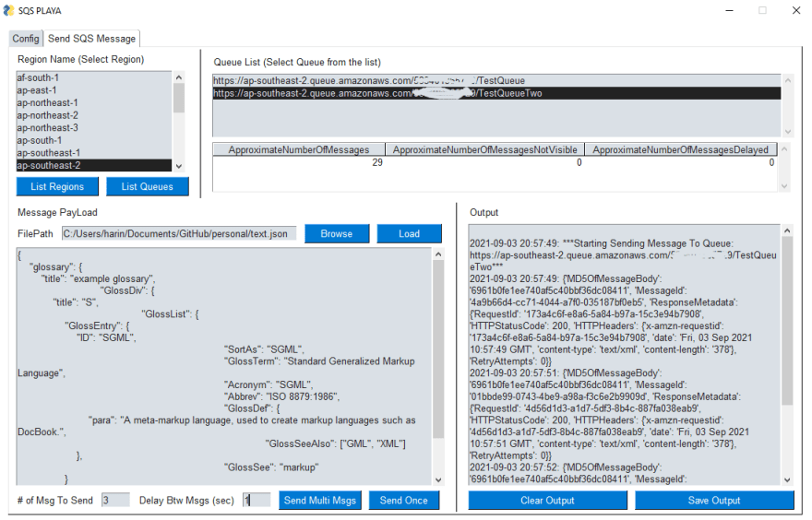Viewport: 812px width, 520px height.
Task: Click ApproximateNumberOfMessagesNotVisible column header
Action: (x=484, y=149)
